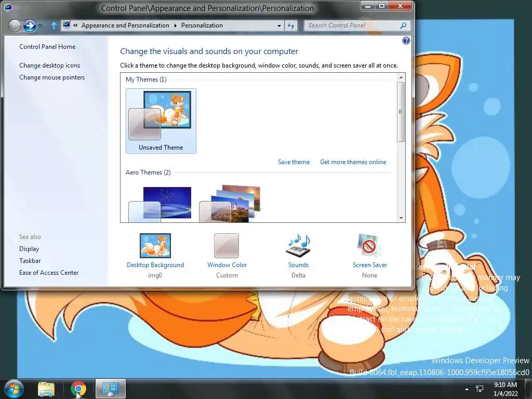Image resolution: width=532 pixels, height=399 pixels.
Task: Open Change mouse pointers
Action: coord(52,77)
